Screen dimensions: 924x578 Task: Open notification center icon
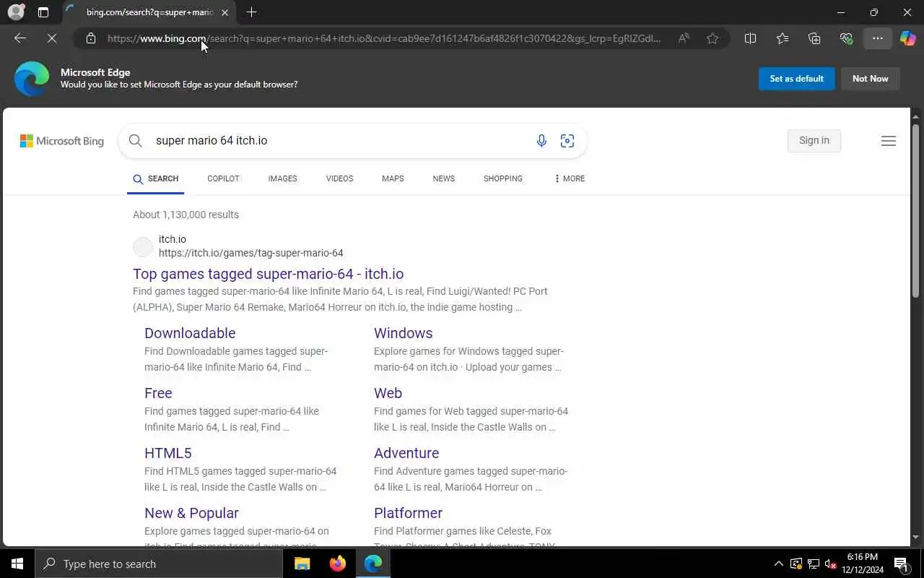(x=901, y=564)
